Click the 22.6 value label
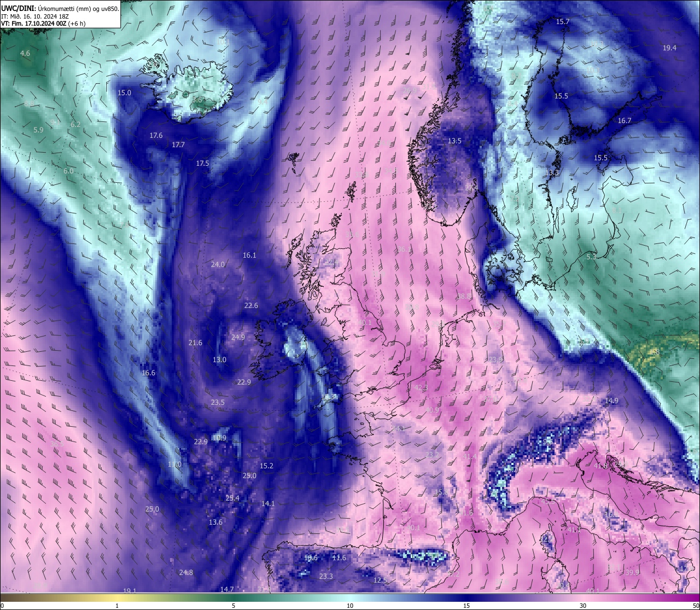 point(251,305)
